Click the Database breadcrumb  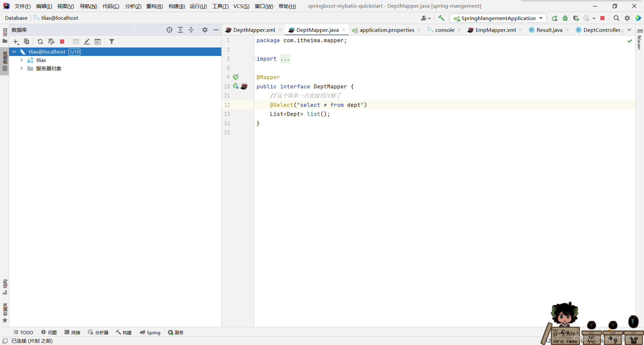click(16, 18)
